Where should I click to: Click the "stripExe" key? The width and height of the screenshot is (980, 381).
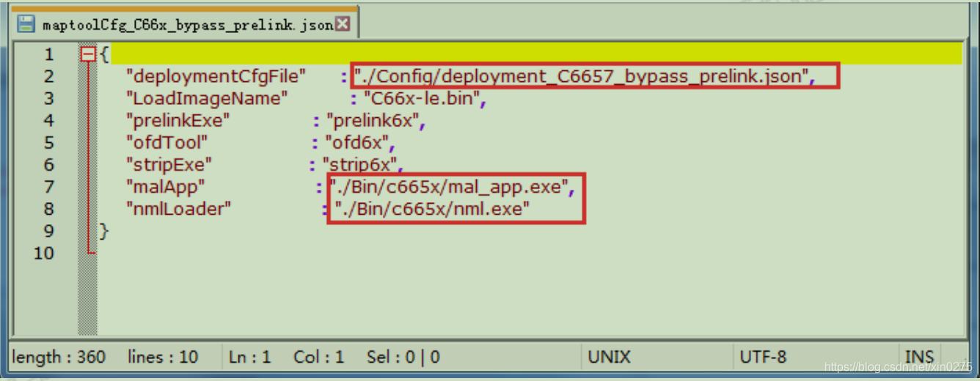(x=169, y=164)
